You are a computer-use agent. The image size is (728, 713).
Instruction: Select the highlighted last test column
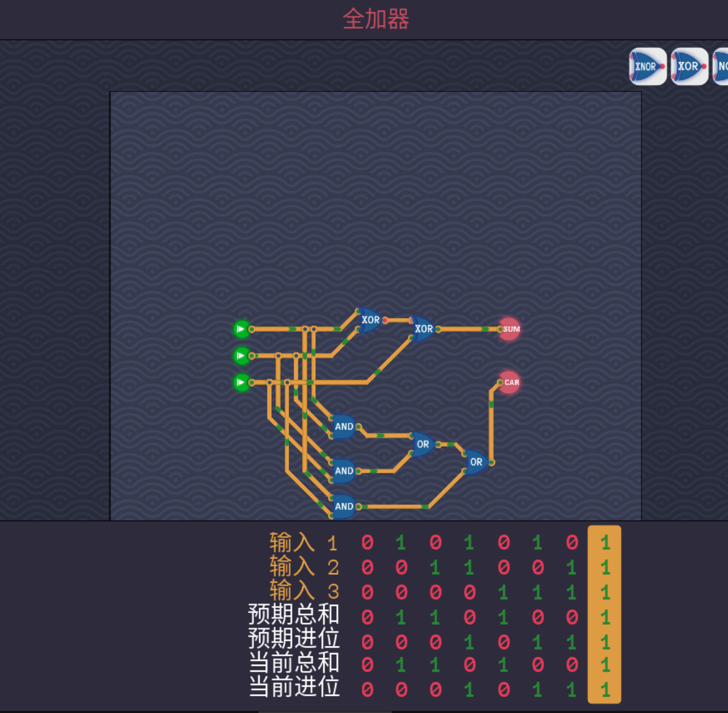click(x=604, y=615)
